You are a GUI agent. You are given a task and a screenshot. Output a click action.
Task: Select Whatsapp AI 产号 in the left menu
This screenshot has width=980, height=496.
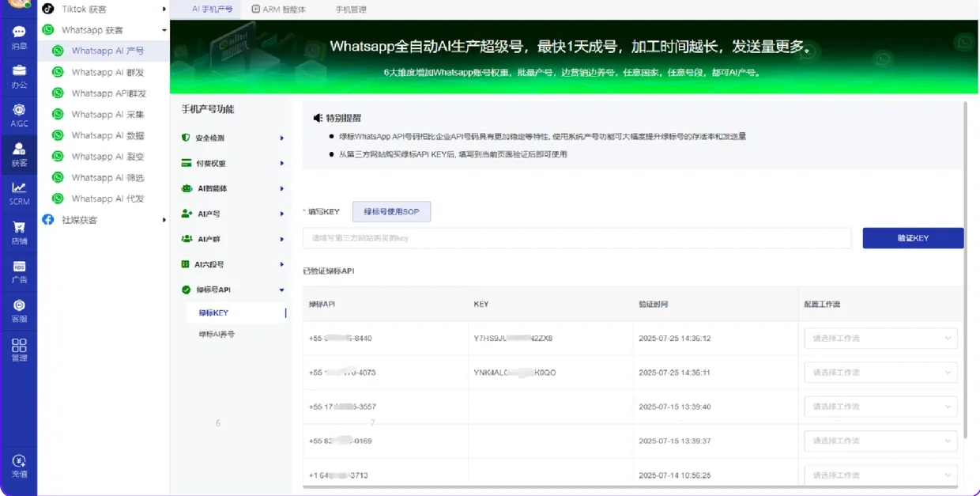(101, 51)
